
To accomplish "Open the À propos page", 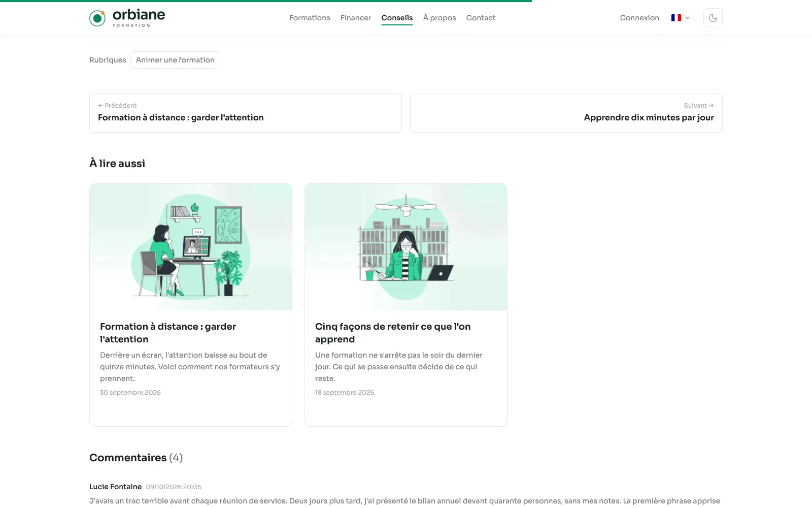I will click(x=439, y=18).
